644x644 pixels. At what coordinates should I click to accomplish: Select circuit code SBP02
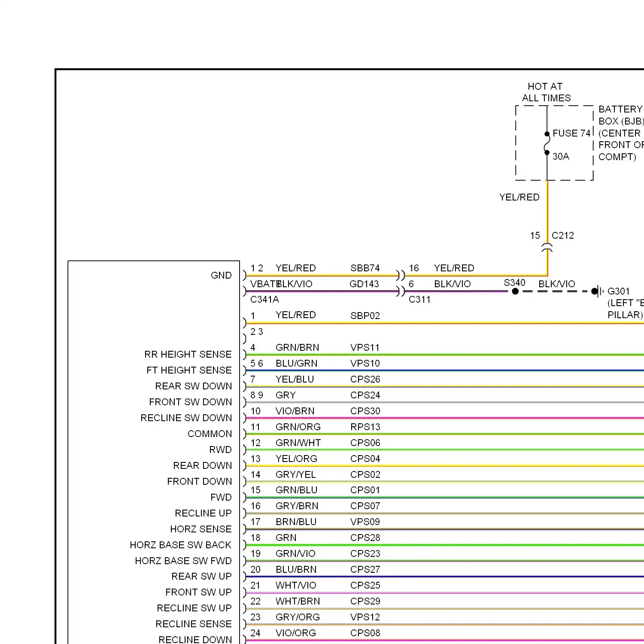point(365,316)
